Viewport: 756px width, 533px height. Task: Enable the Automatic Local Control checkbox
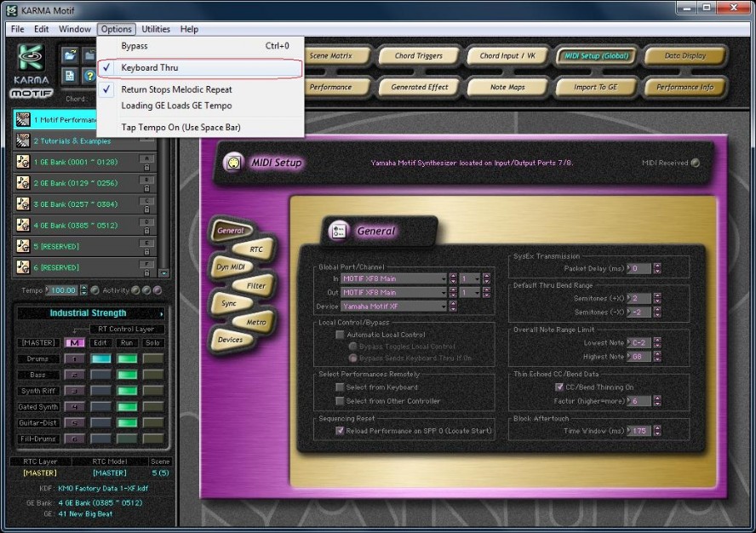pos(341,335)
